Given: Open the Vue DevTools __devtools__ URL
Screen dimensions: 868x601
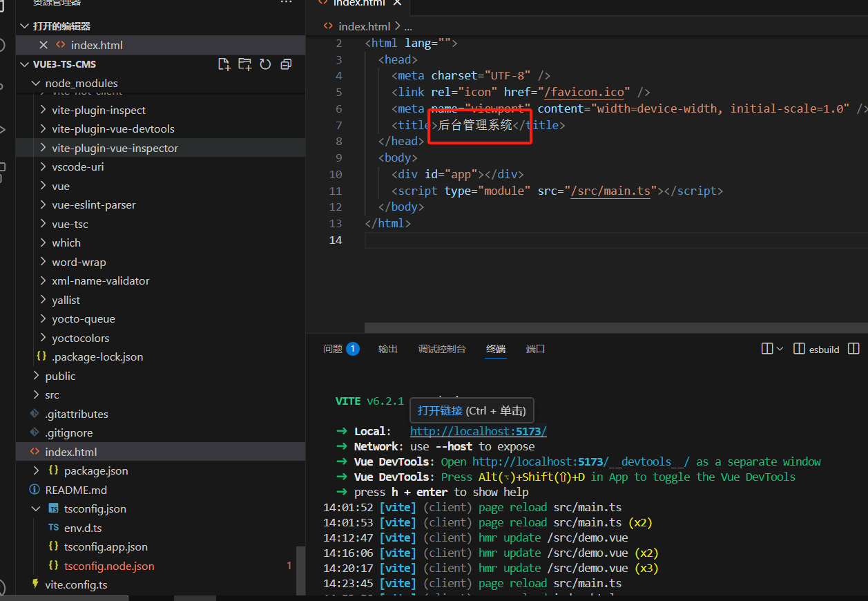Looking at the screenshot, I should pos(581,461).
